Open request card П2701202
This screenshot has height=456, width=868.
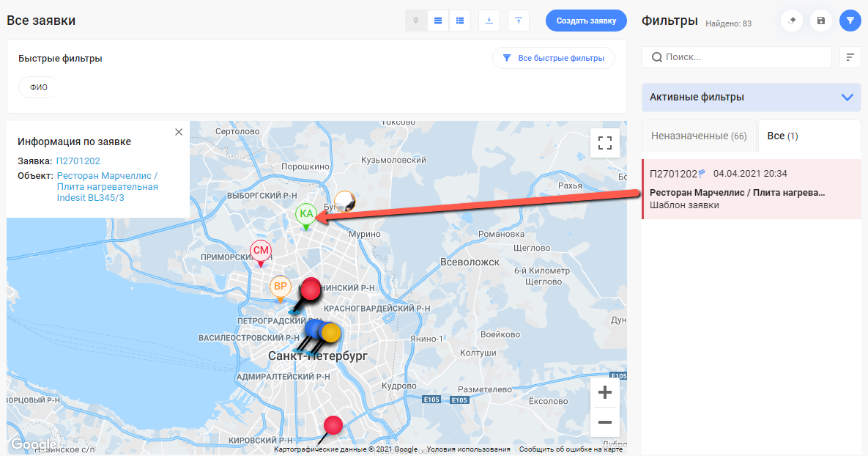[x=752, y=189]
